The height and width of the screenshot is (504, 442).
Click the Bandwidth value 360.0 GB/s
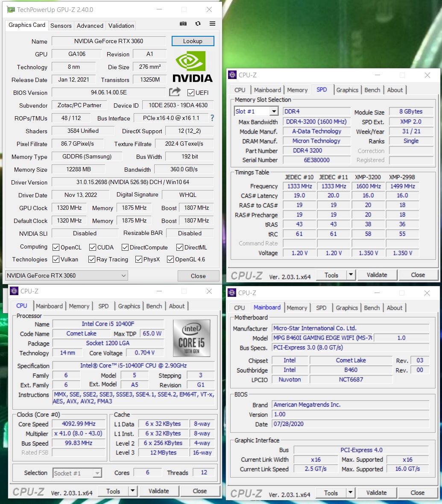coord(184,169)
